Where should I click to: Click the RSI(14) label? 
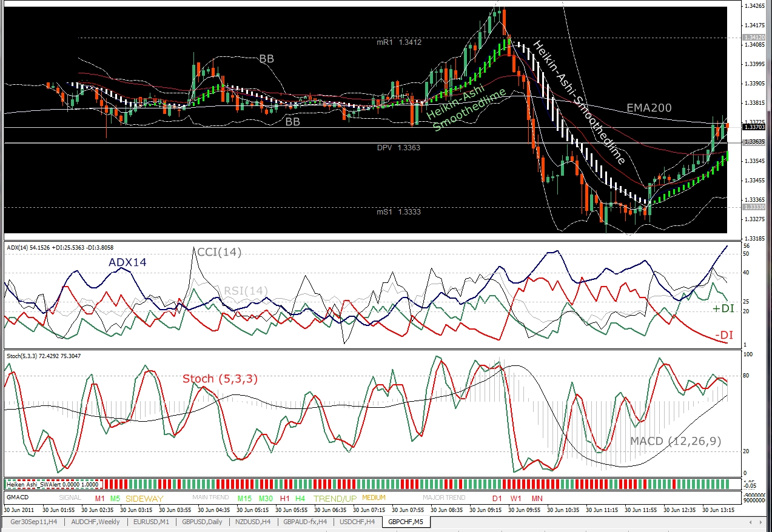pos(246,291)
